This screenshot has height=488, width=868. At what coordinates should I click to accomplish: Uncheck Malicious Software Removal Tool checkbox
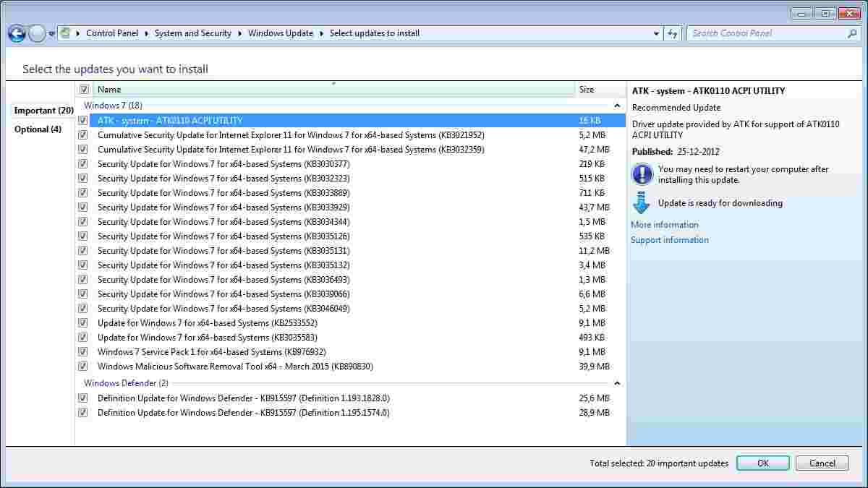coord(83,367)
